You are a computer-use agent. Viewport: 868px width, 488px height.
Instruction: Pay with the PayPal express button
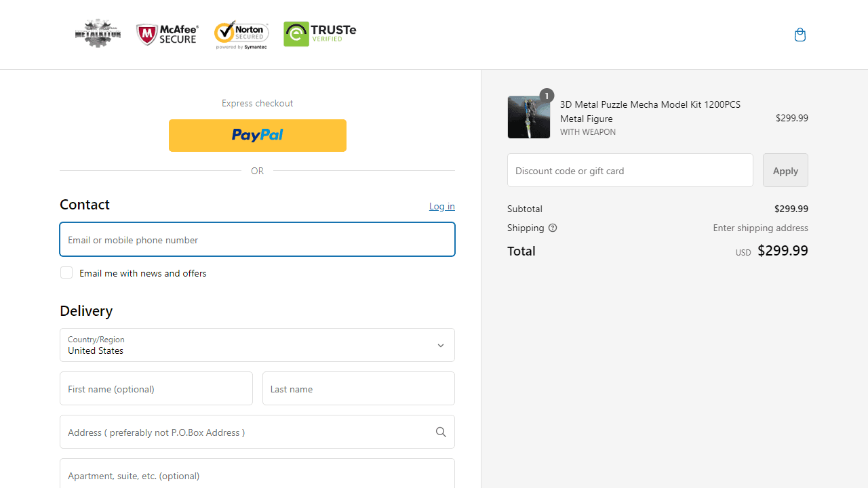[x=258, y=136]
